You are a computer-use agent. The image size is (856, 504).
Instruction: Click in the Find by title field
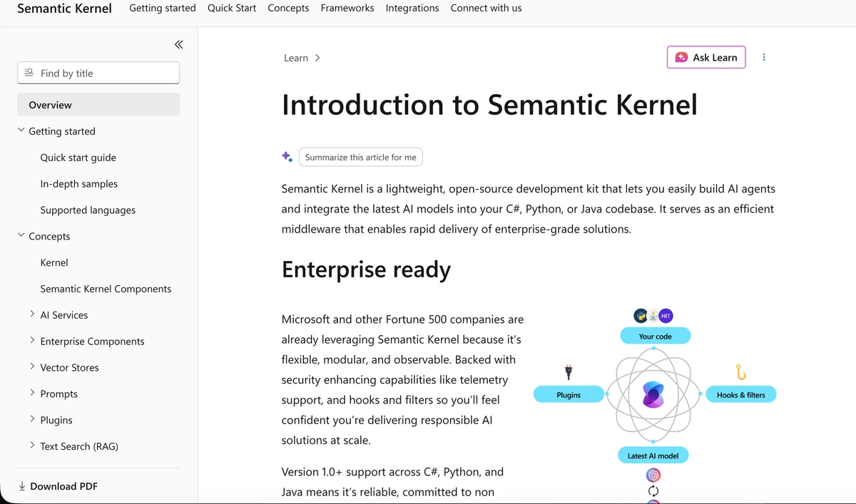[98, 73]
